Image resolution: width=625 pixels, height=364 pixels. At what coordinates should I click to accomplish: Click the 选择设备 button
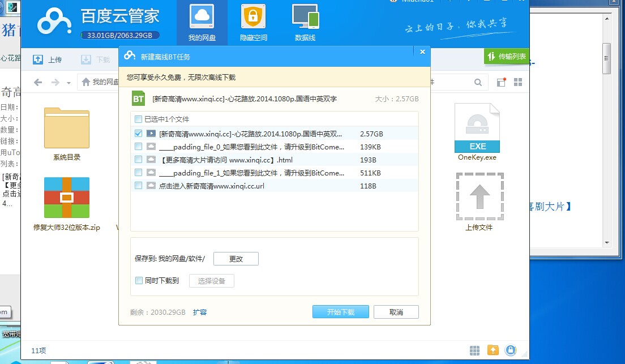pyautogui.click(x=211, y=281)
